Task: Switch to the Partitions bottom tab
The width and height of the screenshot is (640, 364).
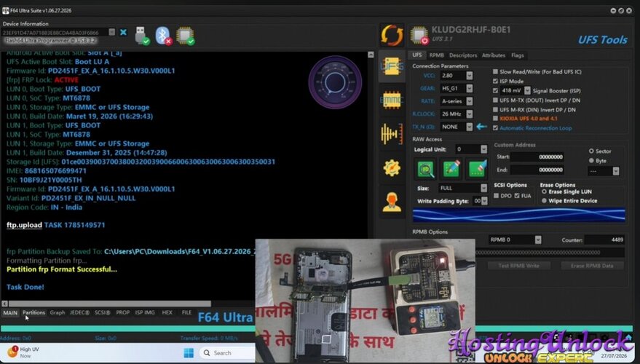Action: pos(33,312)
